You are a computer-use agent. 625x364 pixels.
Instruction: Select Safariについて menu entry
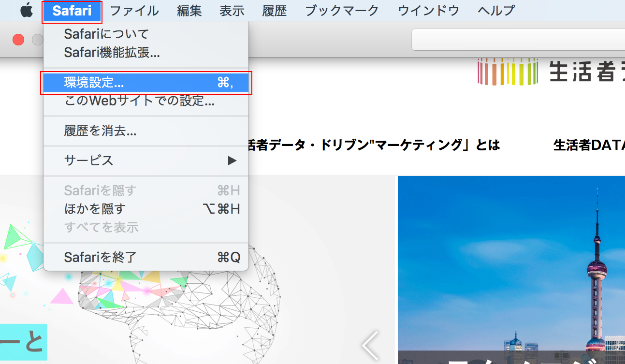(146, 34)
